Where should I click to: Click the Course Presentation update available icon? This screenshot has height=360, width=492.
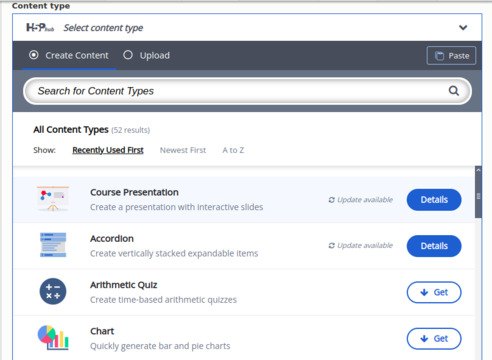click(331, 200)
